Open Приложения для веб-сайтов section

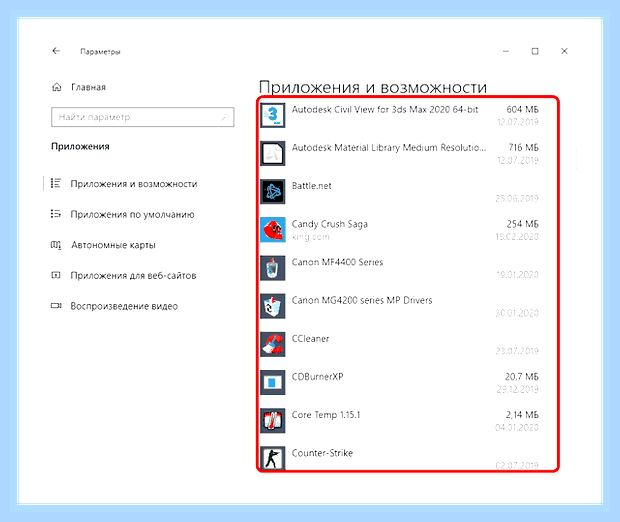coord(133,276)
